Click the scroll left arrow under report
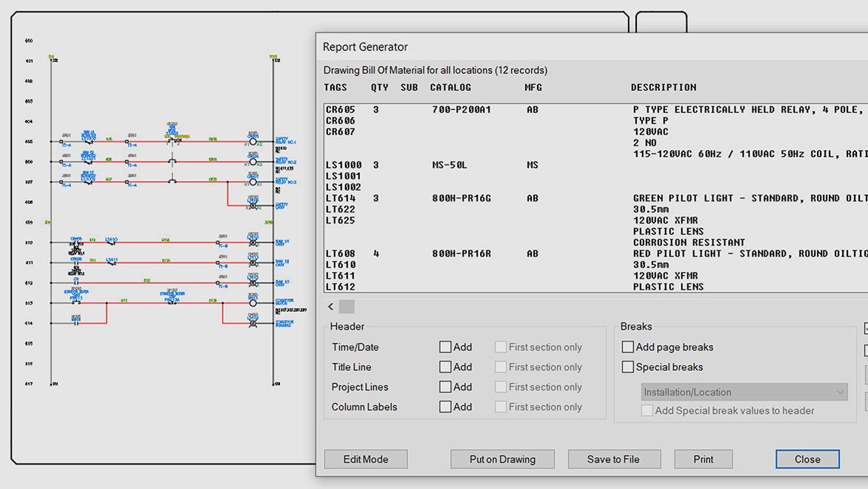 (x=330, y=307)
